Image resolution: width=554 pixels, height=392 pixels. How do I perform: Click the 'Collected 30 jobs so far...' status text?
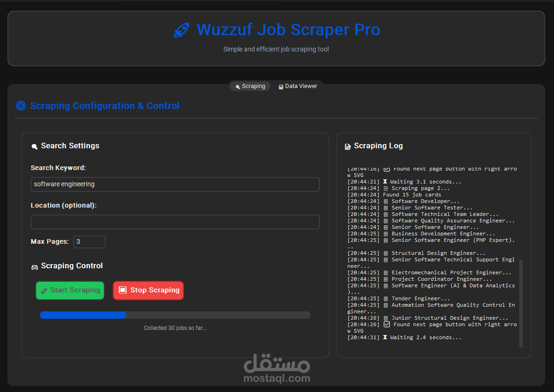(x=175, y=328)
